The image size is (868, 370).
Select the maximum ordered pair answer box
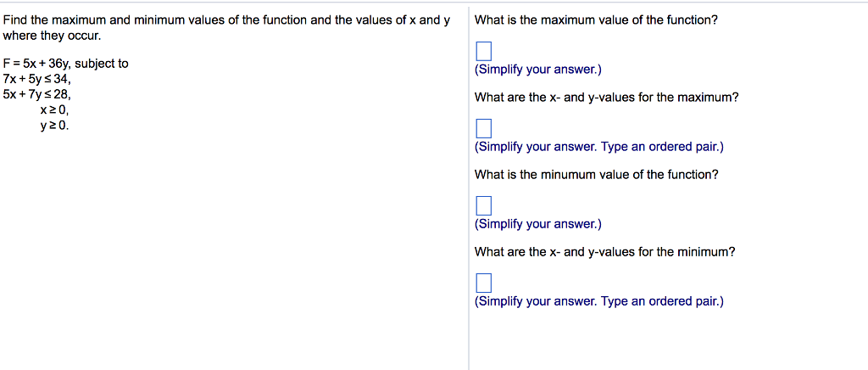pos(483,128)
